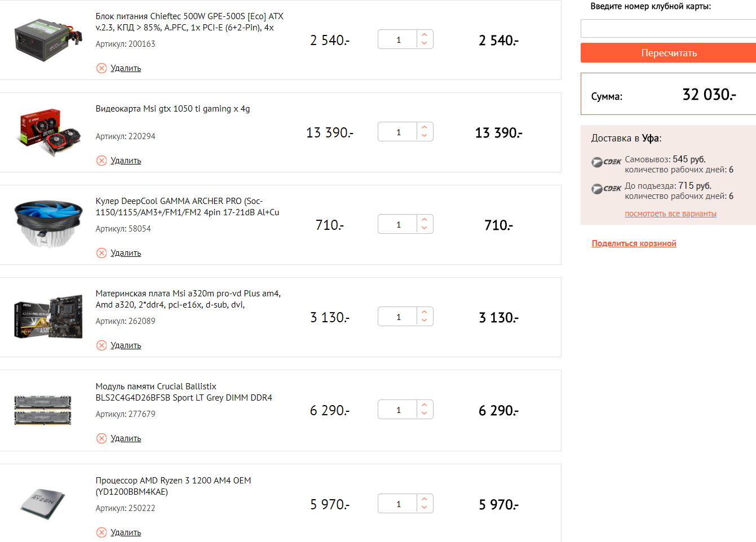Image resolution: width=756 pixels, height=542 pixels.
Task: Click the CDEK logo next to До подъезда
Action: click(606, 189)
